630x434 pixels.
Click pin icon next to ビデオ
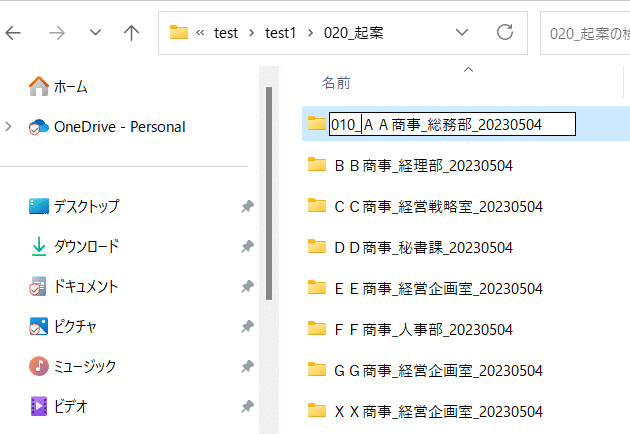(248, 407)
